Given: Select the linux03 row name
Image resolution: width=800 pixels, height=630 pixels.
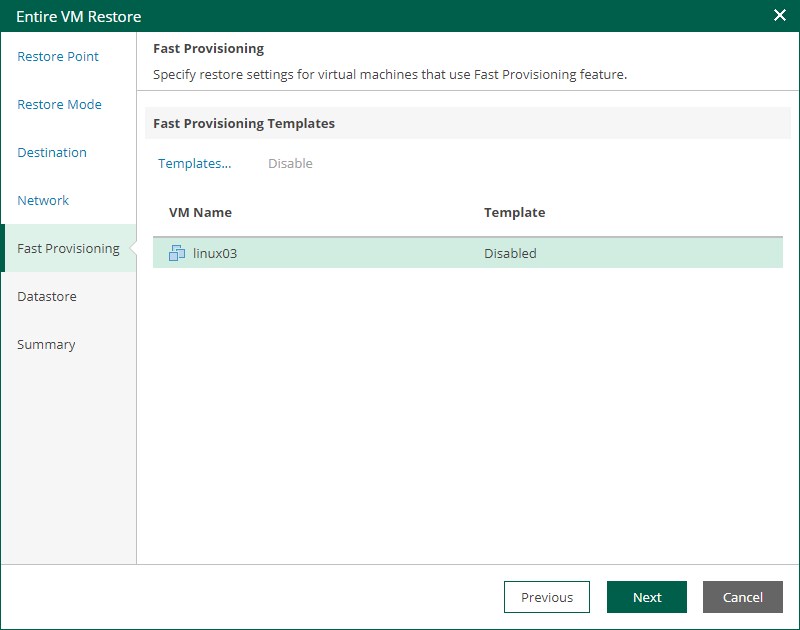Looking at the screenshot, I should 215,254.
